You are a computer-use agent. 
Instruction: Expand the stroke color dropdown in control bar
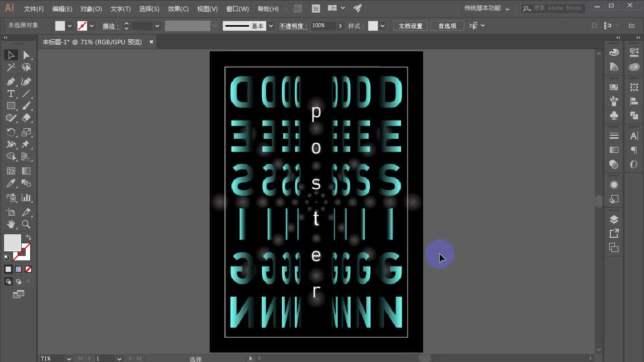coord(92,26)
